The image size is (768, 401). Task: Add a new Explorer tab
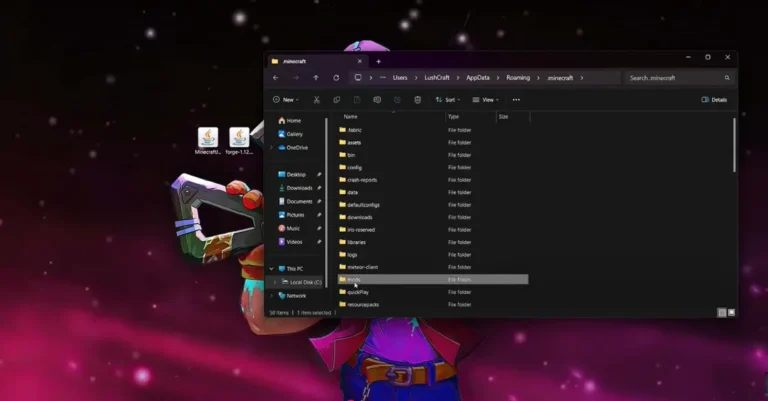(379, 62)
